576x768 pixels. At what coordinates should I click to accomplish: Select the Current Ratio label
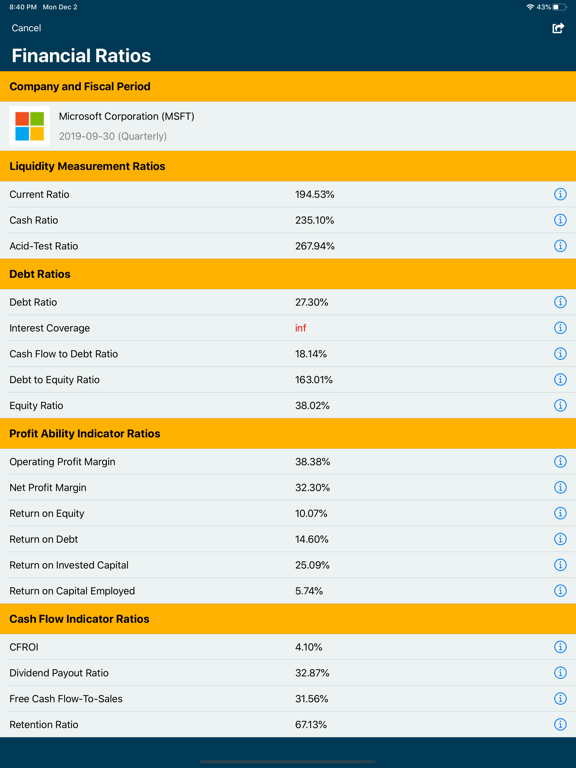click(39, 194)
